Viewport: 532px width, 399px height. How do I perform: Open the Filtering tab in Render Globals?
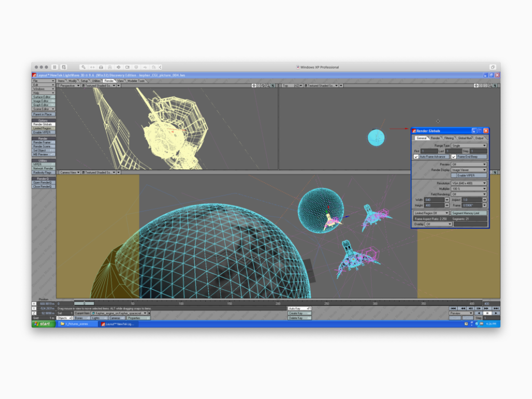449,138
